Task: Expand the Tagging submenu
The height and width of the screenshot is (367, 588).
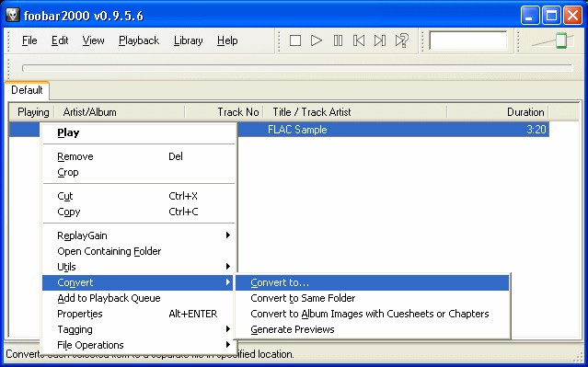Action: click(x=140, y=329)
